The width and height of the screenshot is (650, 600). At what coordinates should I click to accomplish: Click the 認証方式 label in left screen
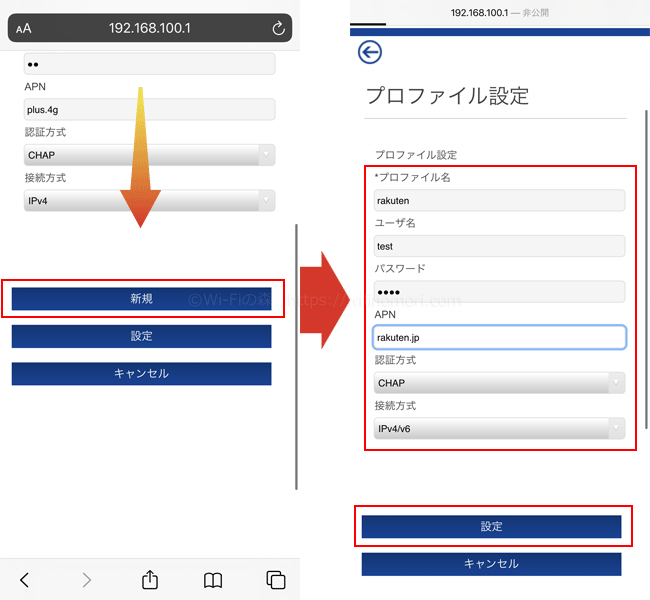(45, 132)
